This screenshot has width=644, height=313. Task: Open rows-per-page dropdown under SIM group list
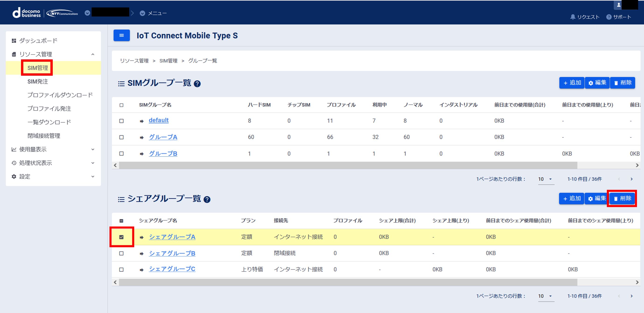click(546, 179)
